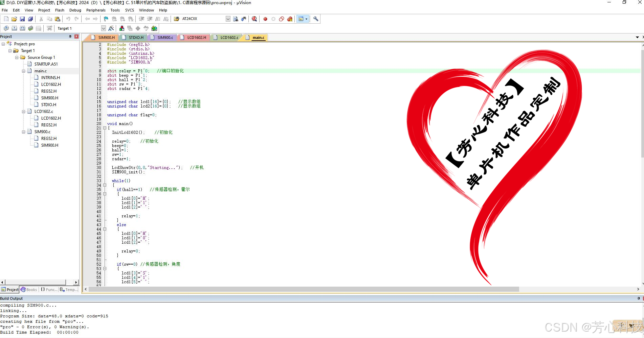Screen dimensions: 644x338
Task: Click the Cut scissors icon
Action: (41, 19)
